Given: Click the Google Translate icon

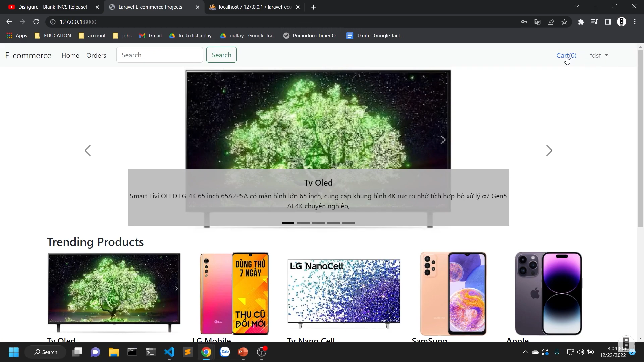Looking at the screenshot, I should [537, 22].
